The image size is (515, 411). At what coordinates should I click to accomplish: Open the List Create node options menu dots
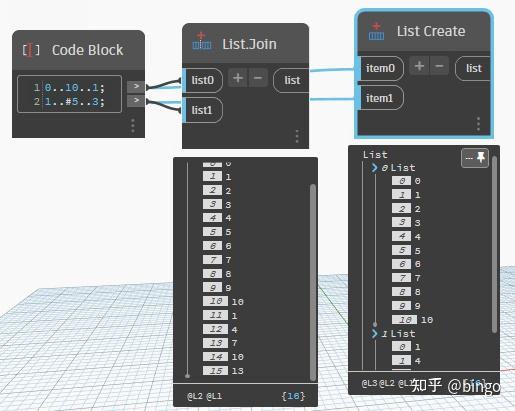point(478,124)
